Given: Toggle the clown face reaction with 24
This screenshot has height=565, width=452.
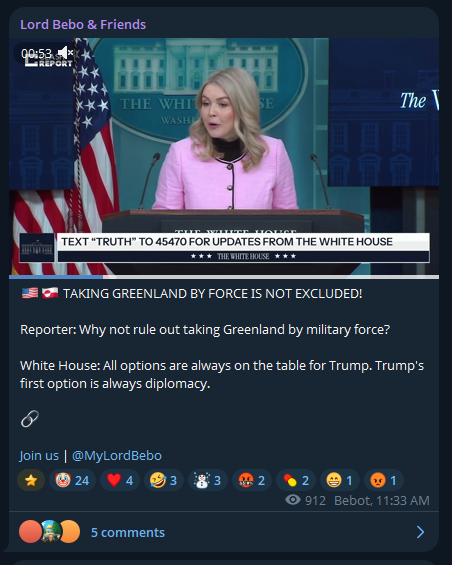Looking at the screenshot, I should [x=72, y=480].
